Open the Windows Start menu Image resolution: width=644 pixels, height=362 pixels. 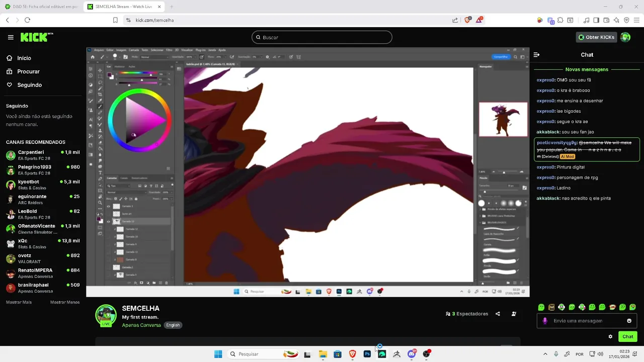tap(218, 354)
